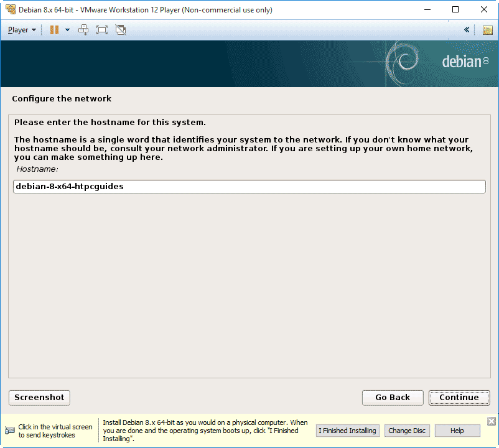This screenshot has height=448, width=499.
Task: Open the Player menu
Action: pyautogui.click(x=22, y=30)
